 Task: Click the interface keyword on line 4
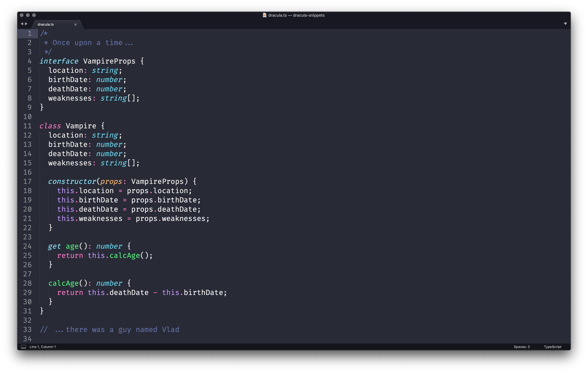(x=59, y=61)
